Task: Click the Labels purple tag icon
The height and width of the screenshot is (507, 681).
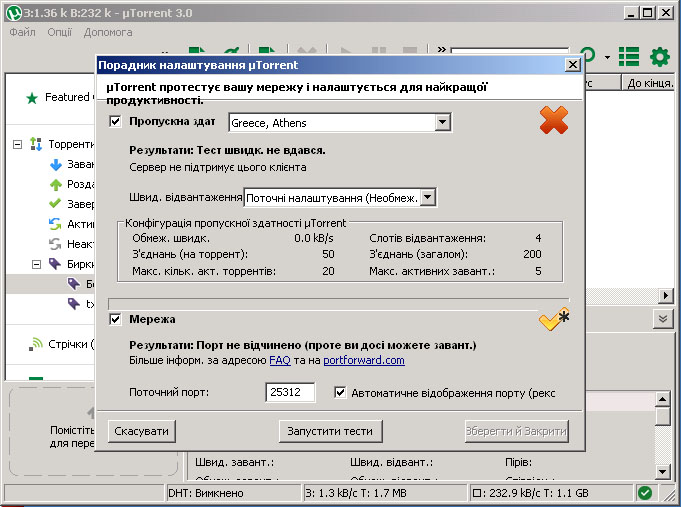Action: [55, 264]
